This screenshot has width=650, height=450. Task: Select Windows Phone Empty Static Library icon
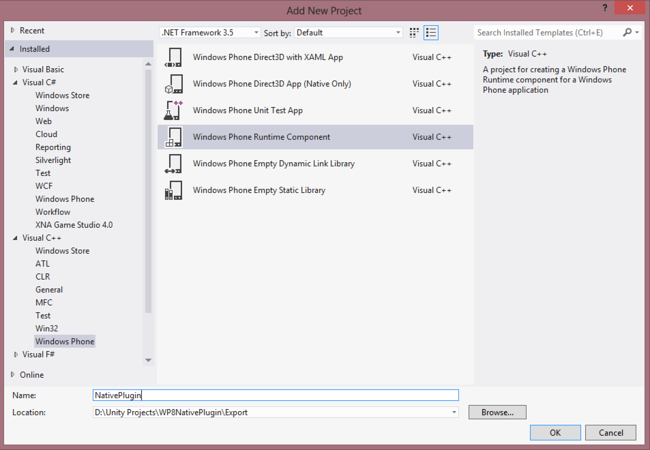[x=173, y=190]
